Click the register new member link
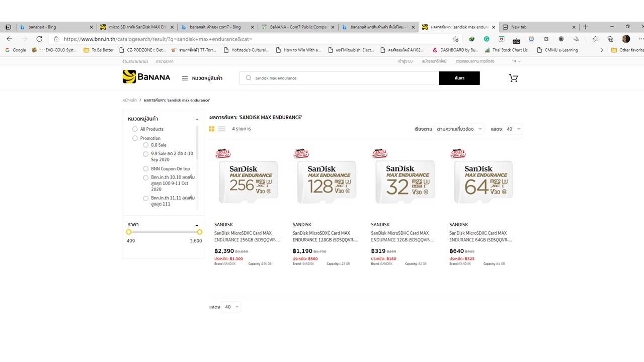 click(x=434, y=61)
